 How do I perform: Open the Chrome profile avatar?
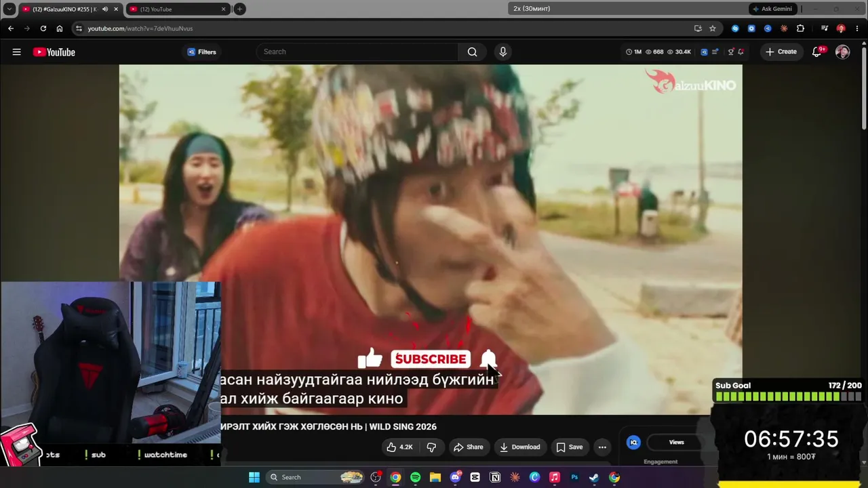(x=841, y=28)
